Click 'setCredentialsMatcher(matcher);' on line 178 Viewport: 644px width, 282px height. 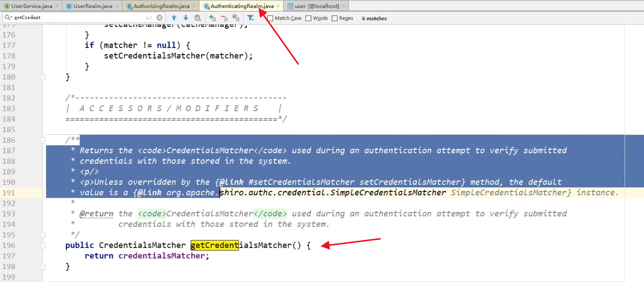pyautogui.click(x=178, y=56)
